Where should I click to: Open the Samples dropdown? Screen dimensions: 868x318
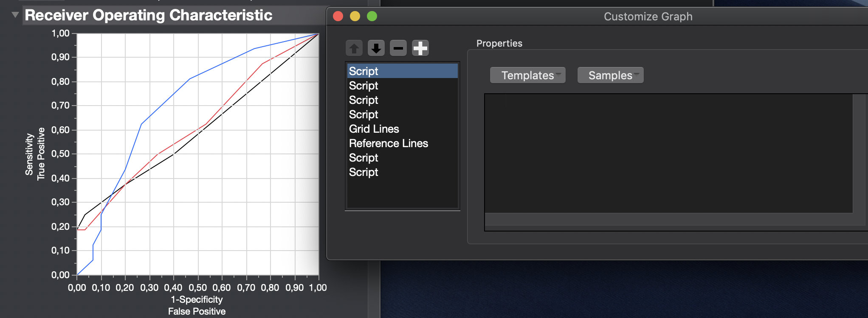pos(610,75)
